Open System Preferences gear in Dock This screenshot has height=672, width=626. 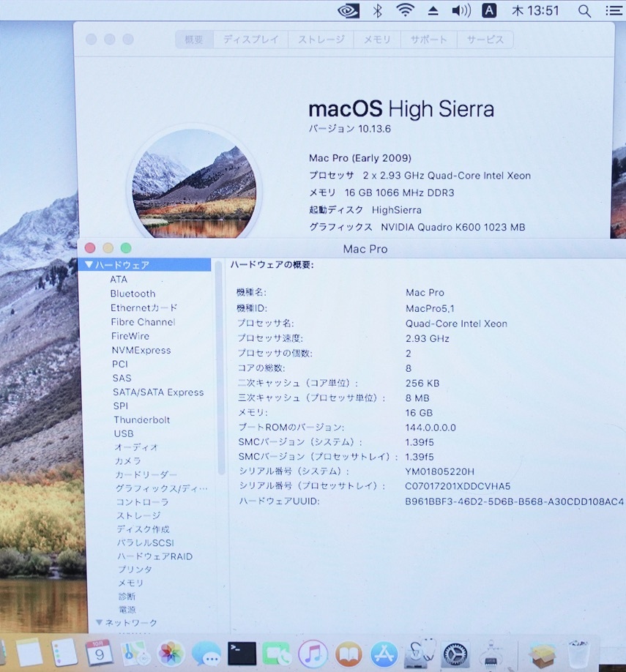(455, 654)
